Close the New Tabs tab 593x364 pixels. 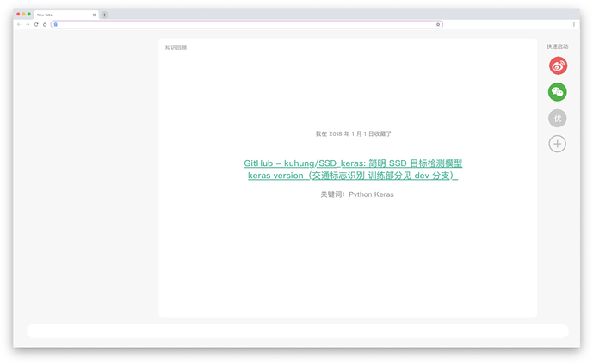point(95,15)
